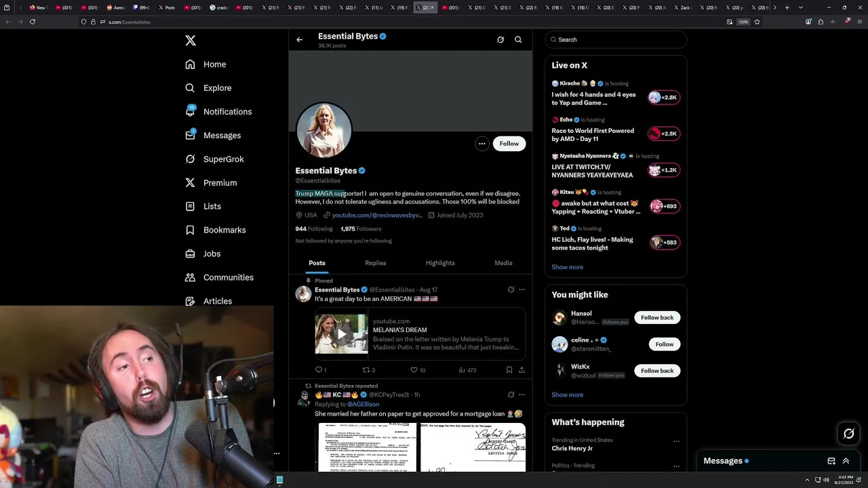Open Communities from sidebar

click(x=219, y=277)
